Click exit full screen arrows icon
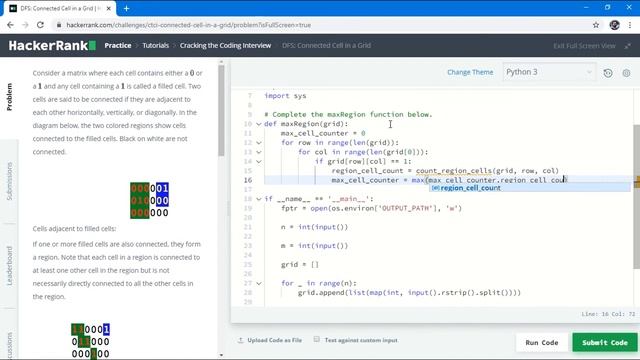Viewport: 640px width, 360px height. click(x=628, y=46)
